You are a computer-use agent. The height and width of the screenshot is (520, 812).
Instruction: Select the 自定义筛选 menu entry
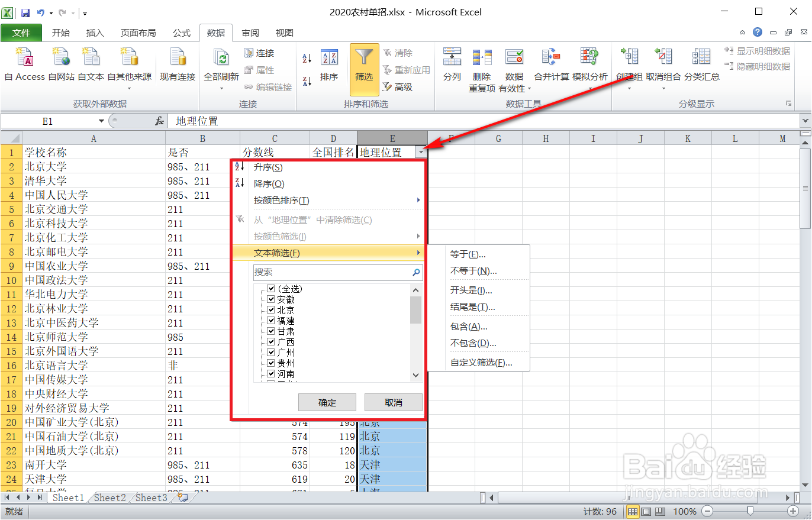480,362
